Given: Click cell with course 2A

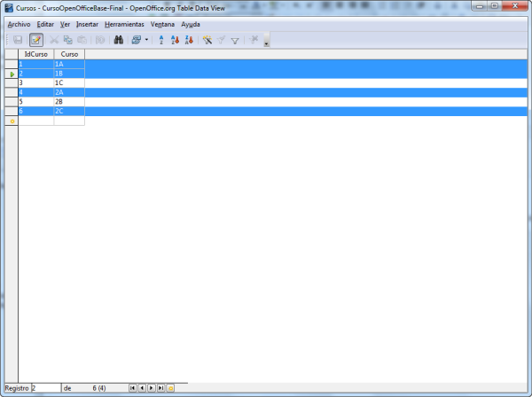Looking at the screenshot, I should 69,92.
